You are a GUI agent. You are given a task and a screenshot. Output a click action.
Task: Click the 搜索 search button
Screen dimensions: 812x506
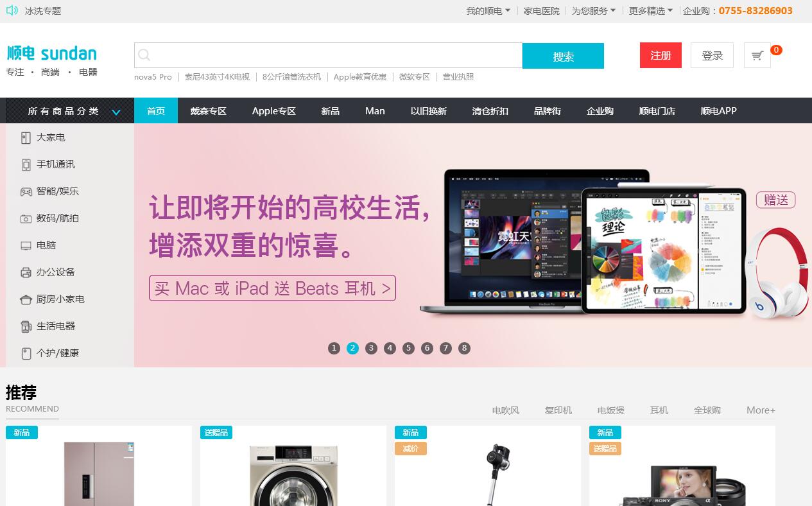(x=563, y=56)
